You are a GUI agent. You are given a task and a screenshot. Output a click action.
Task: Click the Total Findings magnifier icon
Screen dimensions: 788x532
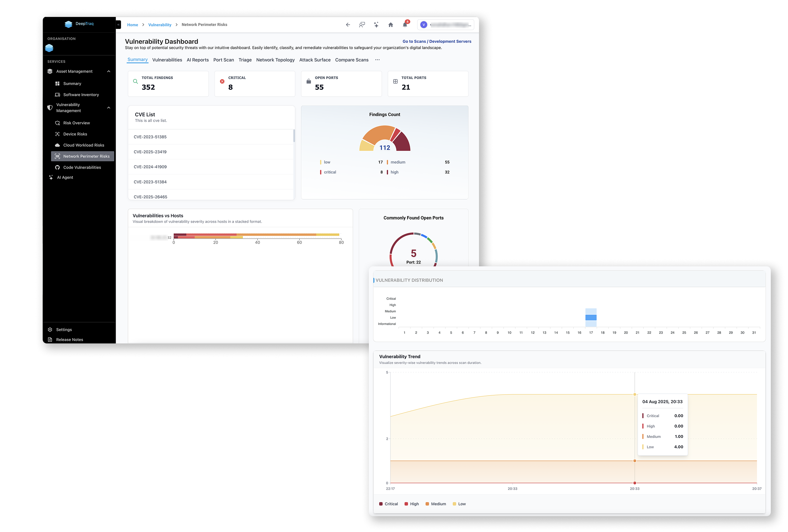pos(136,82)
